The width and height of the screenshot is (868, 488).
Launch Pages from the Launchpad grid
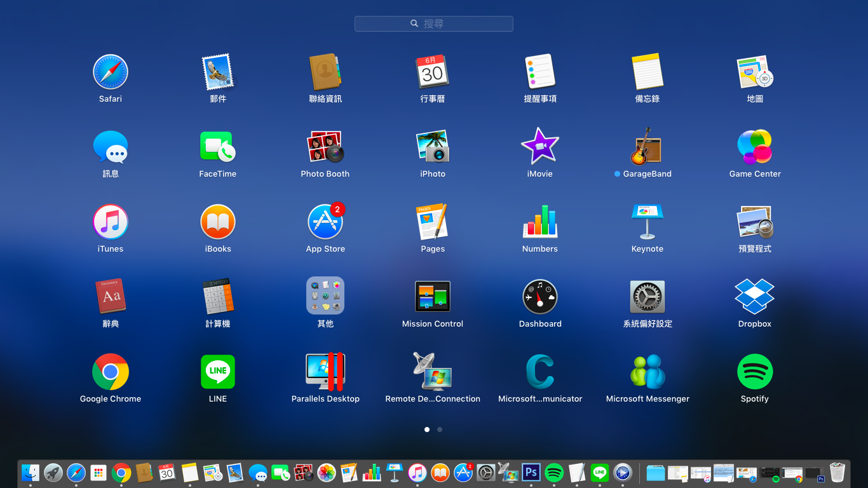[x=433, y=222]
